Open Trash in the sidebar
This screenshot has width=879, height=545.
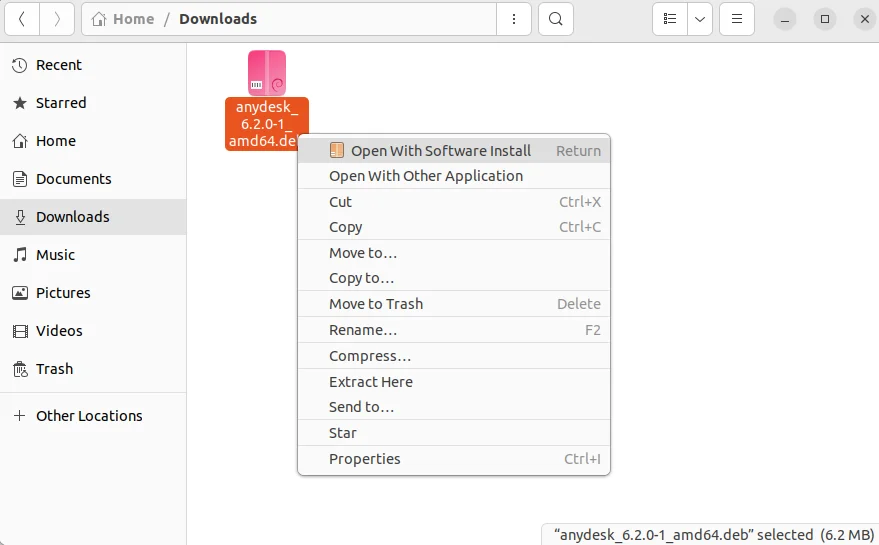coord(93,369)
